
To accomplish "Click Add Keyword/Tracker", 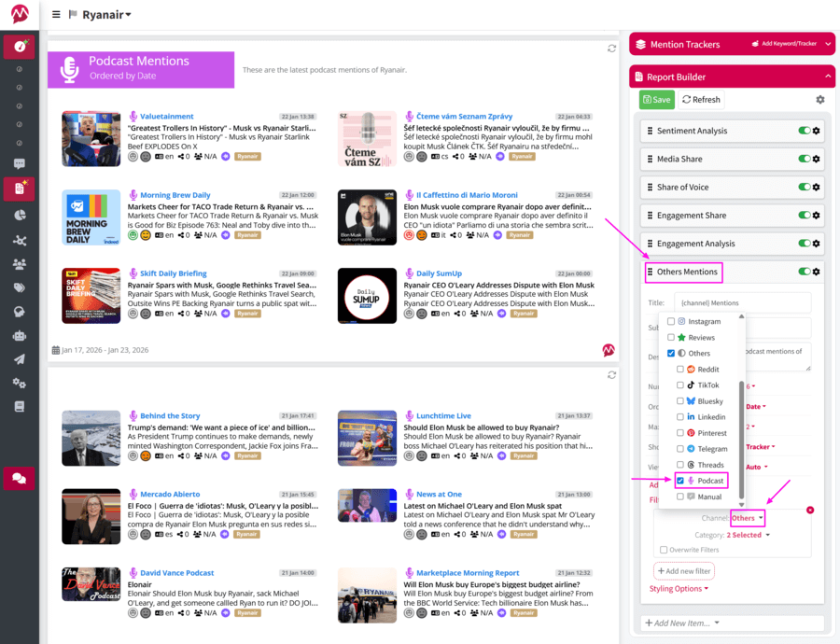I will [784, 43].
